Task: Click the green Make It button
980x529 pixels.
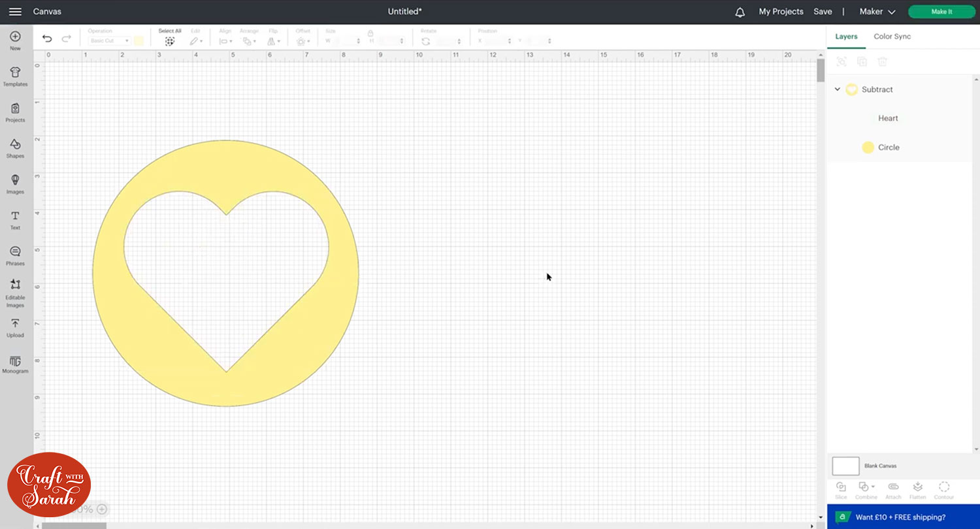Action: [x=941, y=12]
